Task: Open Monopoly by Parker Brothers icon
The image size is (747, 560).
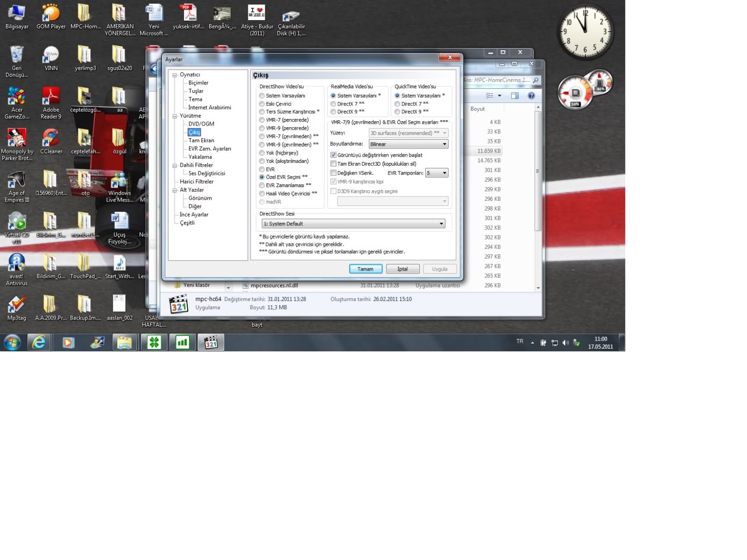Action: (17, 145)
